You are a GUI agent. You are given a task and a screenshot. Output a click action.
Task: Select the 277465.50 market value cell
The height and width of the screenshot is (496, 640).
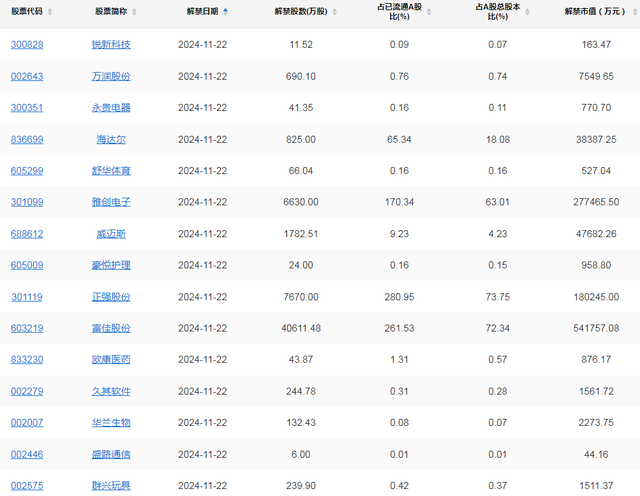click(x=596, y=202)
